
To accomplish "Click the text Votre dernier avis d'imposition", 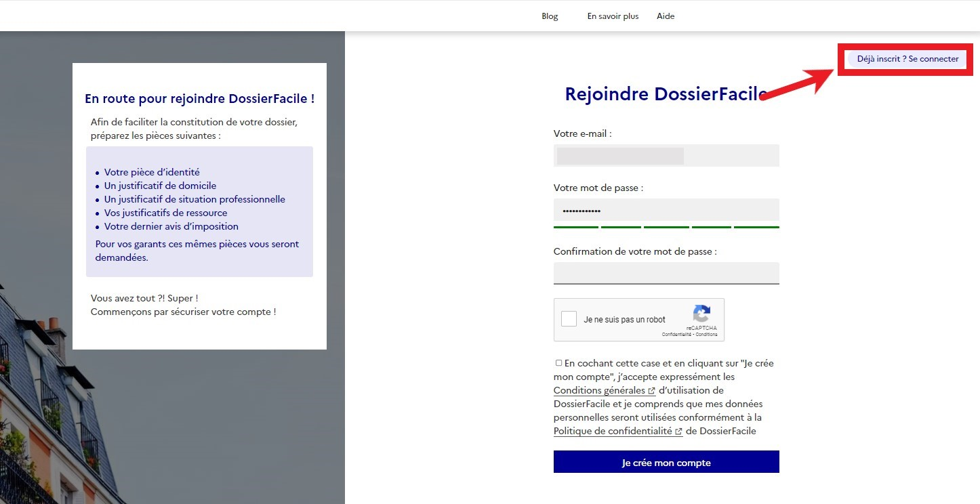I will pyautogui.click(x=171, y=226).
